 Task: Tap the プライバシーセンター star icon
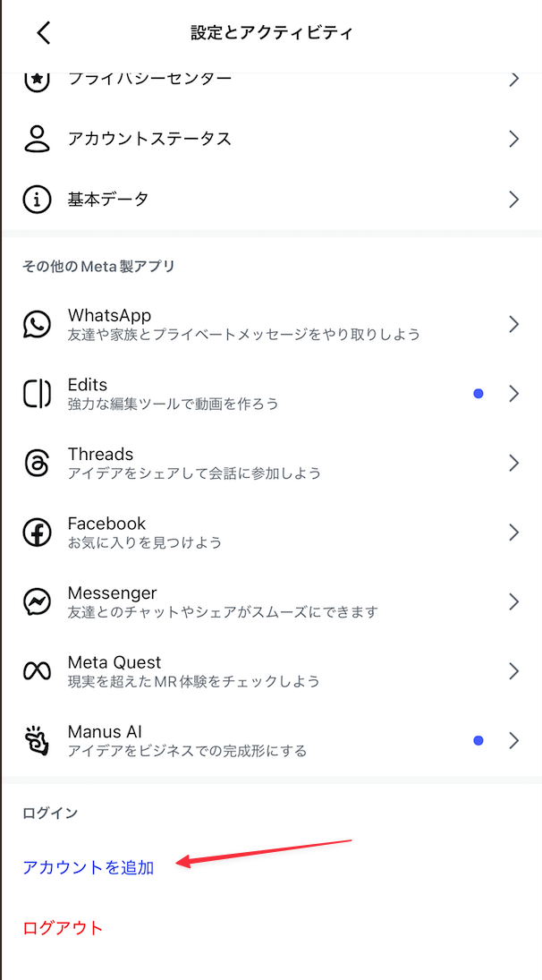click(x=37, y=78)
